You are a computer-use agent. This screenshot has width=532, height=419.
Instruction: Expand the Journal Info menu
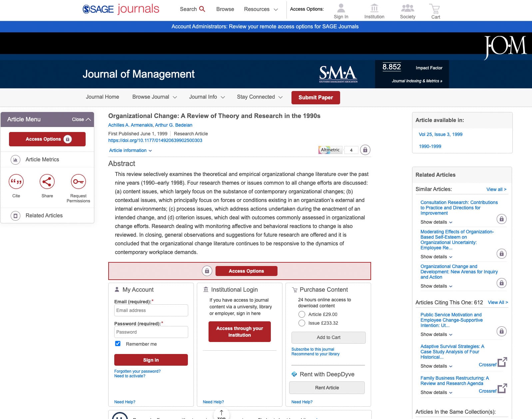pyautogui.click(x=207, y=97)
